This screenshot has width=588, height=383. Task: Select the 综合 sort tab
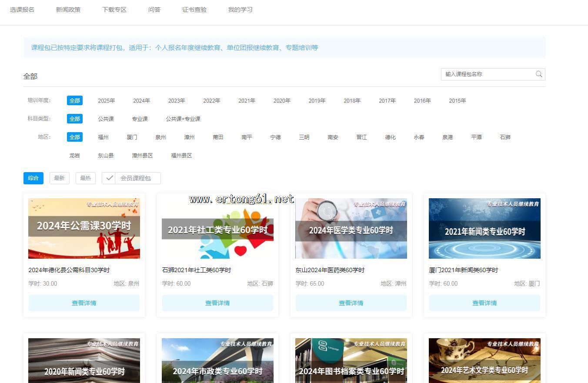pyautogui.click(x=33, y=178)
